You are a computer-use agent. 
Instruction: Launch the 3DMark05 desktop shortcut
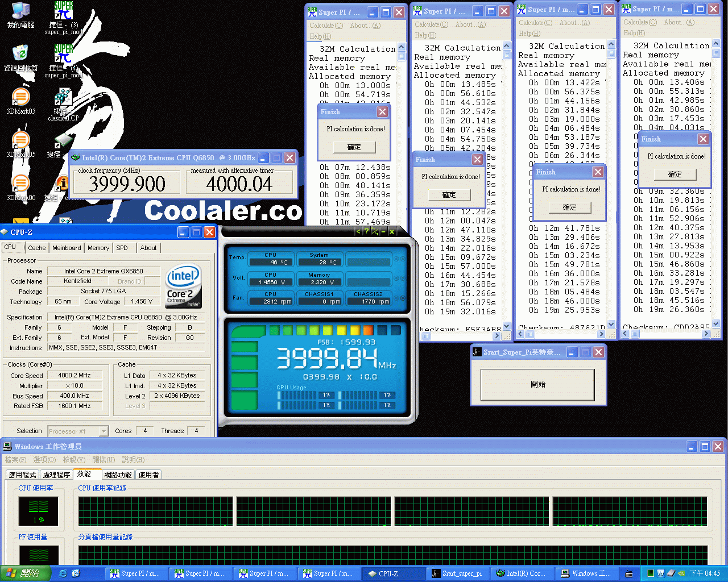(20, 144)
